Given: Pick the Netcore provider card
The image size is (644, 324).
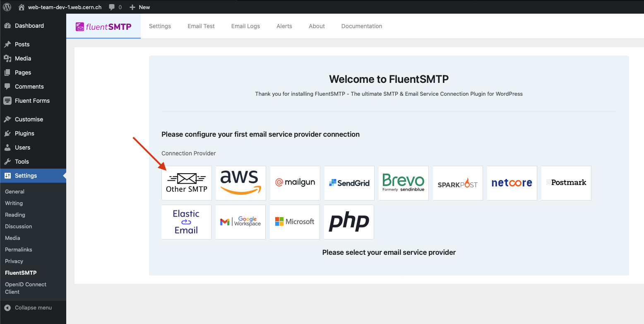Looking at the screenshot, I should point(512,183).
